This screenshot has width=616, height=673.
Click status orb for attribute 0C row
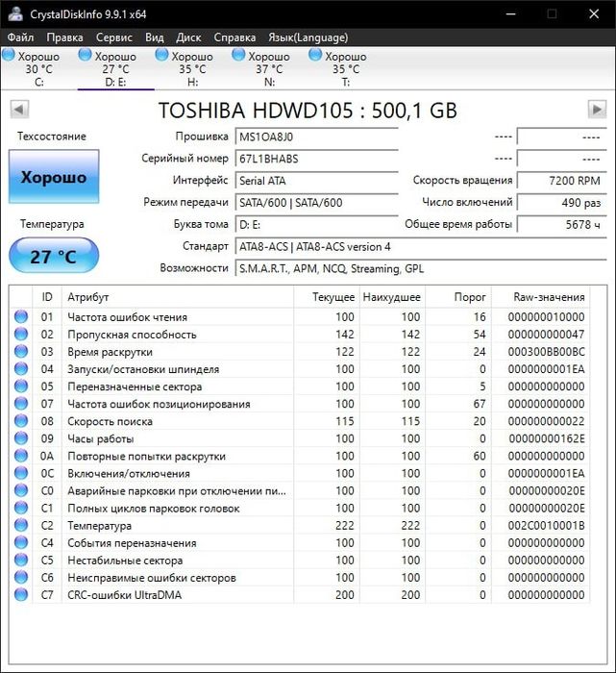(x=21, y=473)
